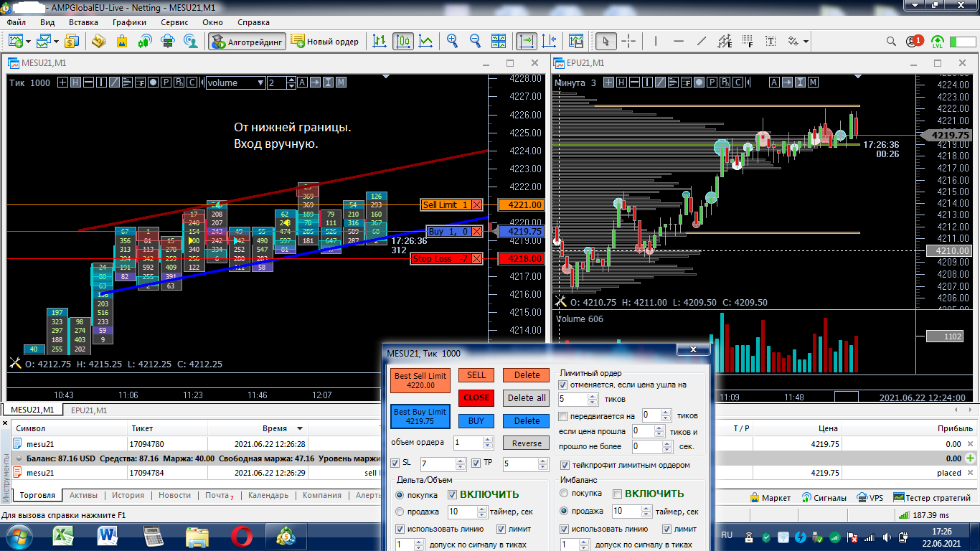Open the Profiles dropdown arrow
The width and height of the screenshot is (980, 551).
pyautogui.click(x=57, y=41)
